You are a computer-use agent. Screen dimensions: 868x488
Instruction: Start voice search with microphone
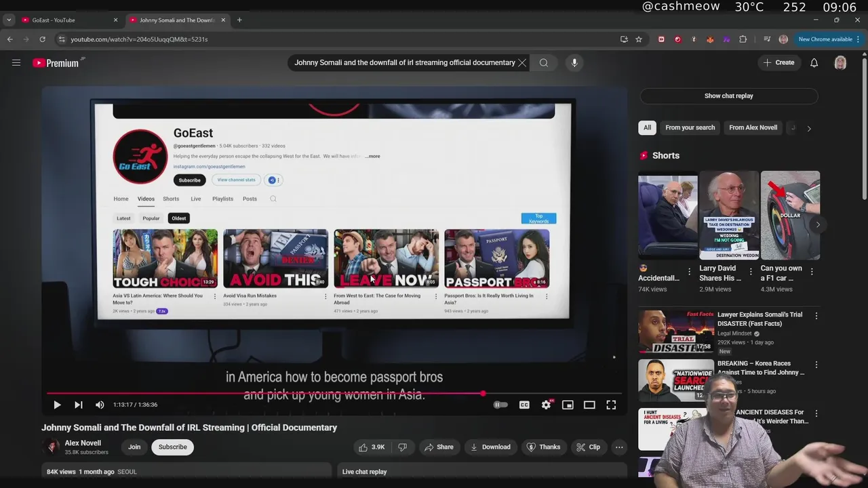click(574, 62)
